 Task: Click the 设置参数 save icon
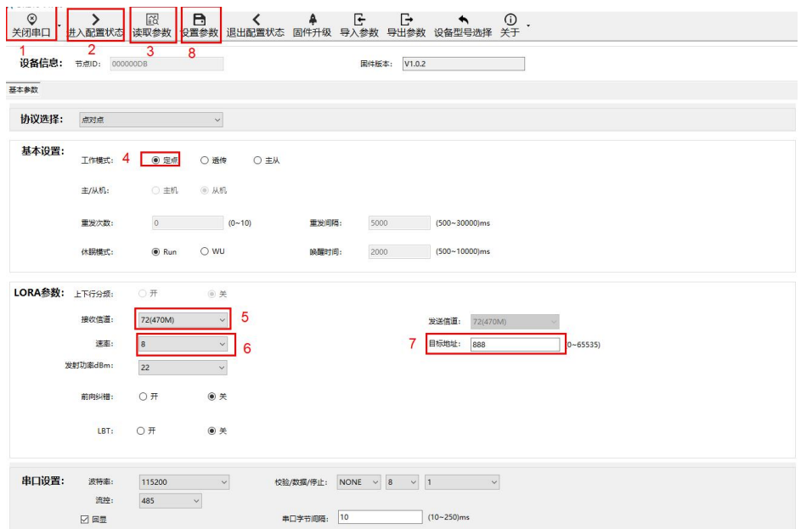coord(200,19)
